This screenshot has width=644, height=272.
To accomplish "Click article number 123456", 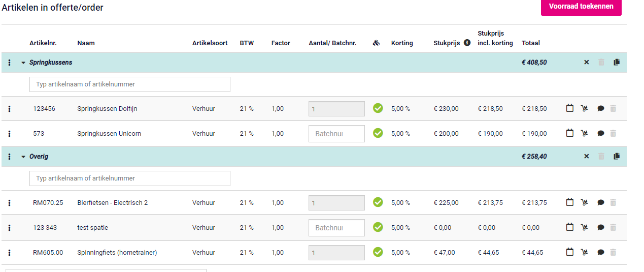I will pyautogui.click(x=44, y=109).
